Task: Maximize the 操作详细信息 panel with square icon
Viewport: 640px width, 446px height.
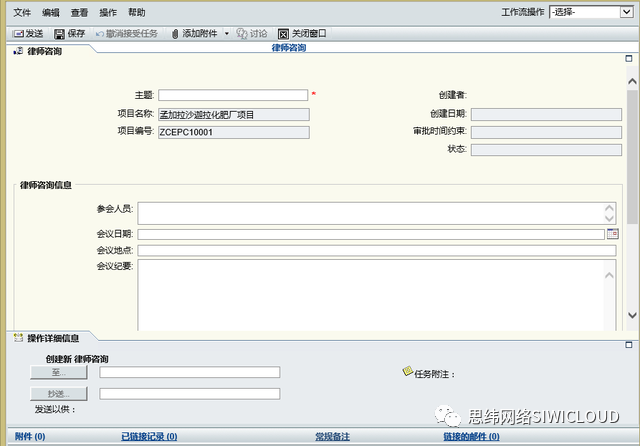Action: pos(629,345)
